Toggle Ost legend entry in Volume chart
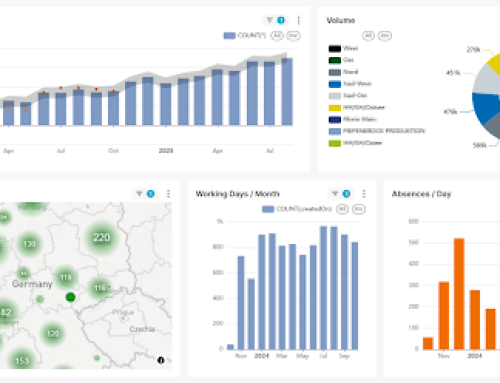This screenshot has height=383, width=500. coord(341,60)
